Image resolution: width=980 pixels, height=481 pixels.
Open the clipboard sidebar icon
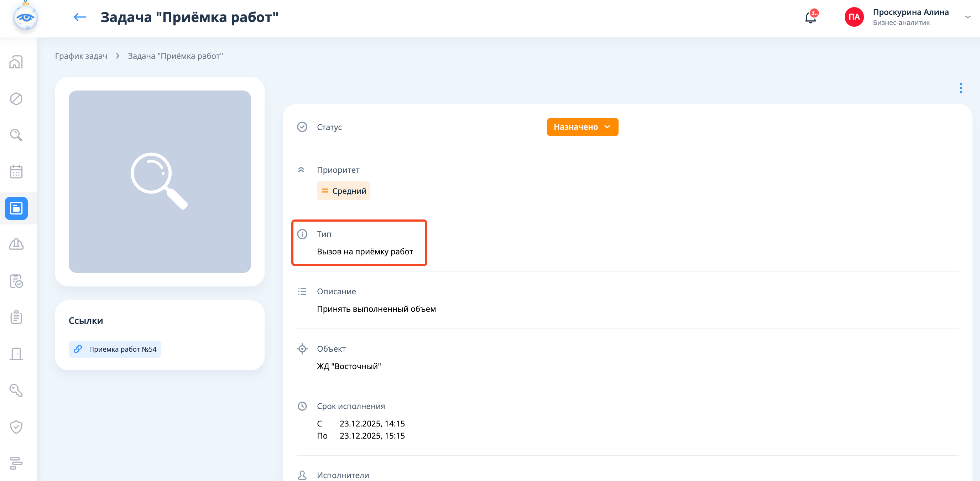coord(16,317)
